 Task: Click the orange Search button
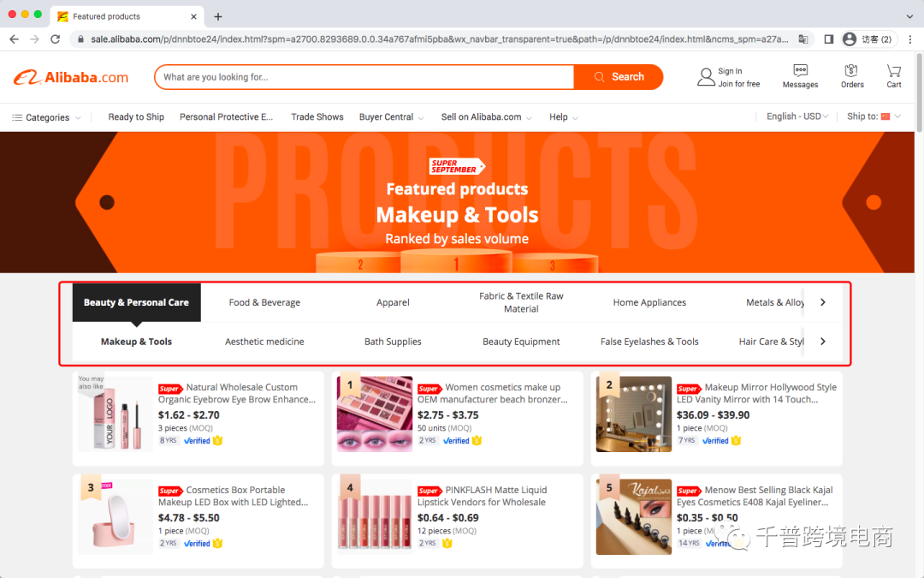pyautogui.click(x=619, y=77)
